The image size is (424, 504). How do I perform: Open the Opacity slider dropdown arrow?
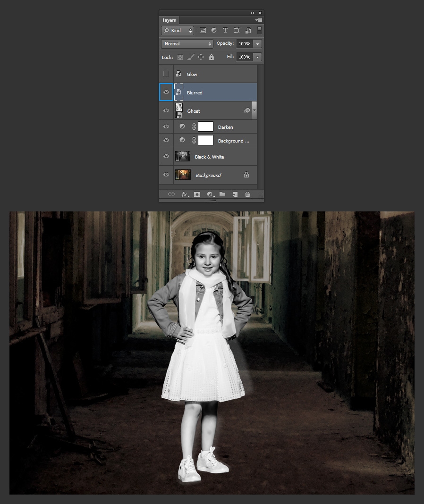coord(257,44)
